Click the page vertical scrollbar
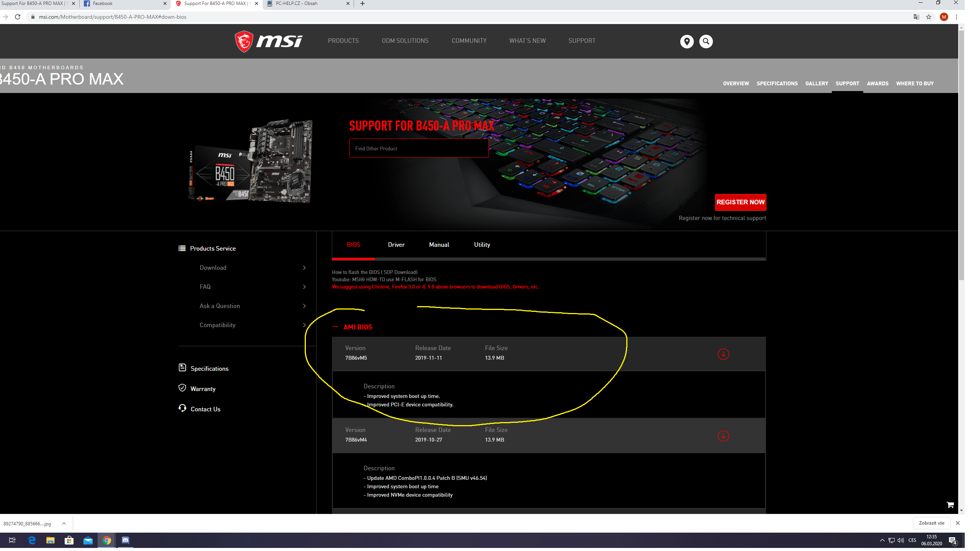 [961, 153]
